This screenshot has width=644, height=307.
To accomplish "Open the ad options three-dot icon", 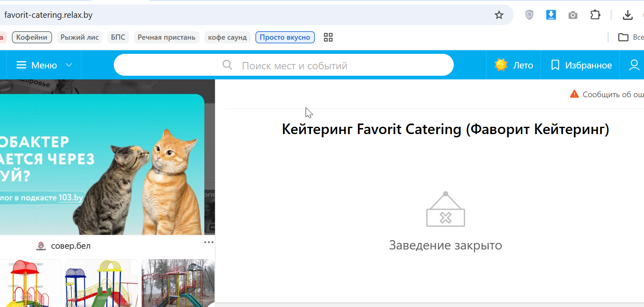I will click(208, 242).
